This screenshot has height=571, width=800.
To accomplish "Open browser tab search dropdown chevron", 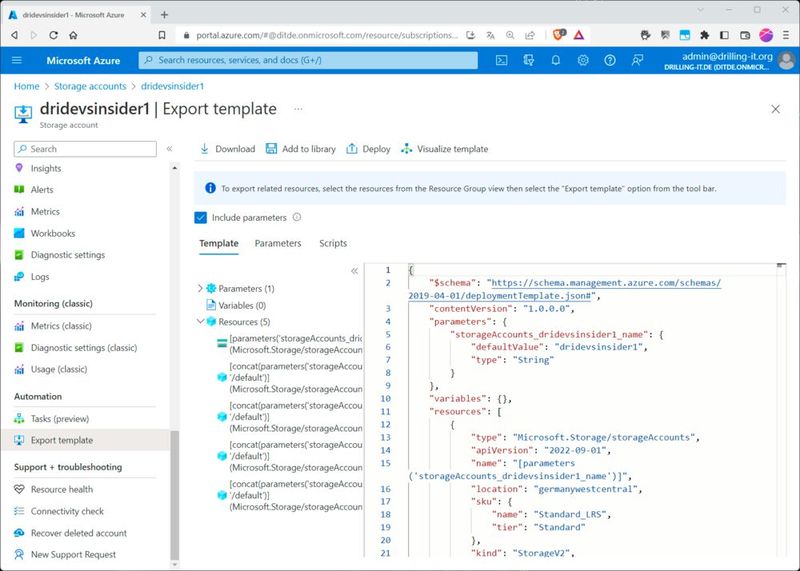I will point(701,10).
